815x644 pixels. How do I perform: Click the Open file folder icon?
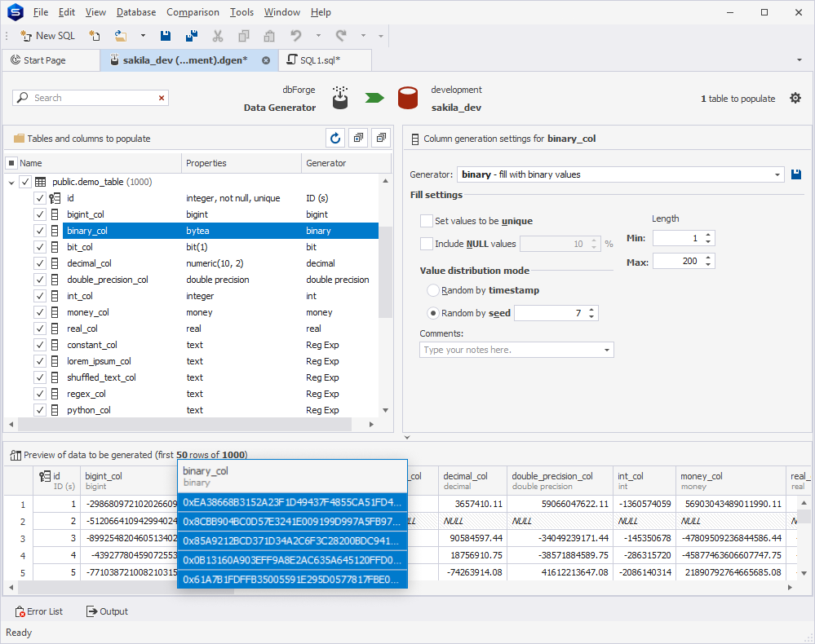tap(121, 36)
